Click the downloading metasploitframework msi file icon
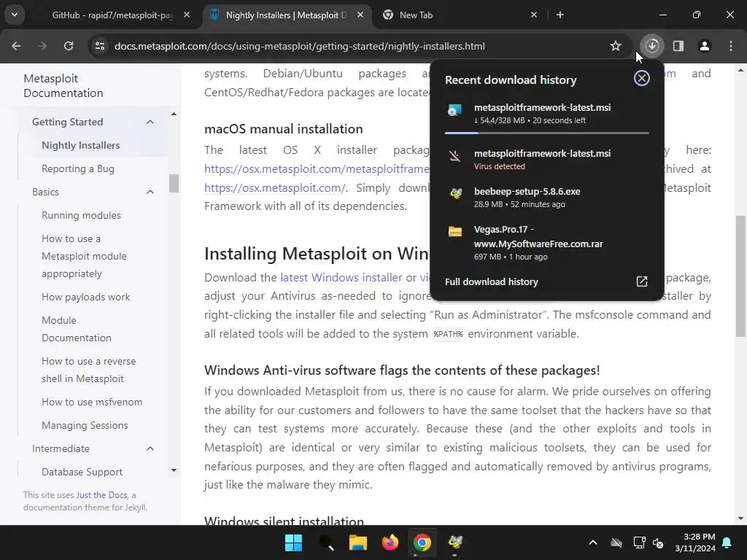The width and height of the screenshot is (747, 560). (454, 110)
